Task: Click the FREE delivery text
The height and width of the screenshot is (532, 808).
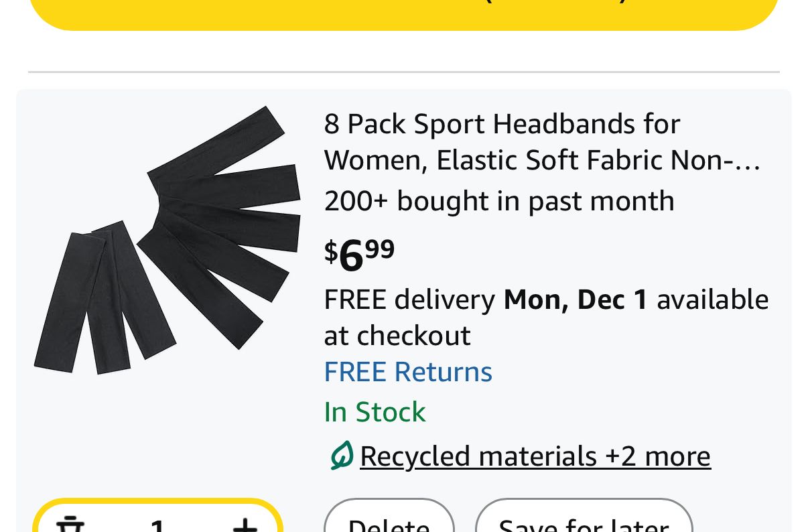Action: pos(409,300)
